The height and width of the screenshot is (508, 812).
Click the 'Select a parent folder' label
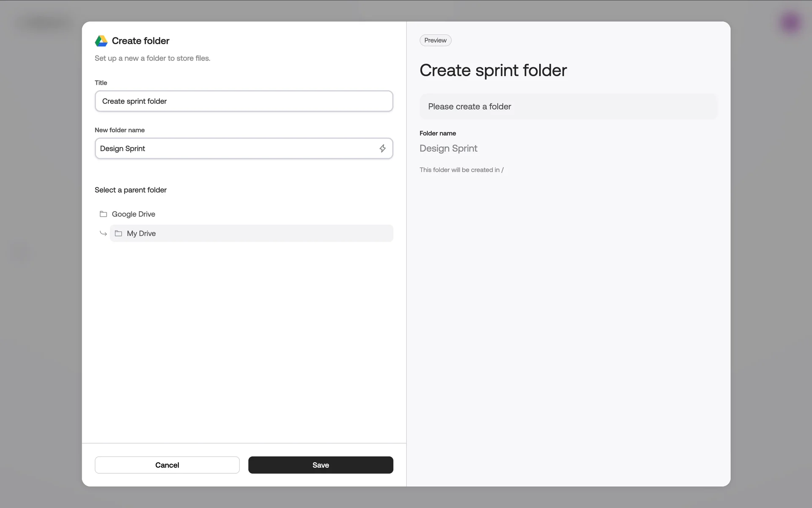(131, 190)
